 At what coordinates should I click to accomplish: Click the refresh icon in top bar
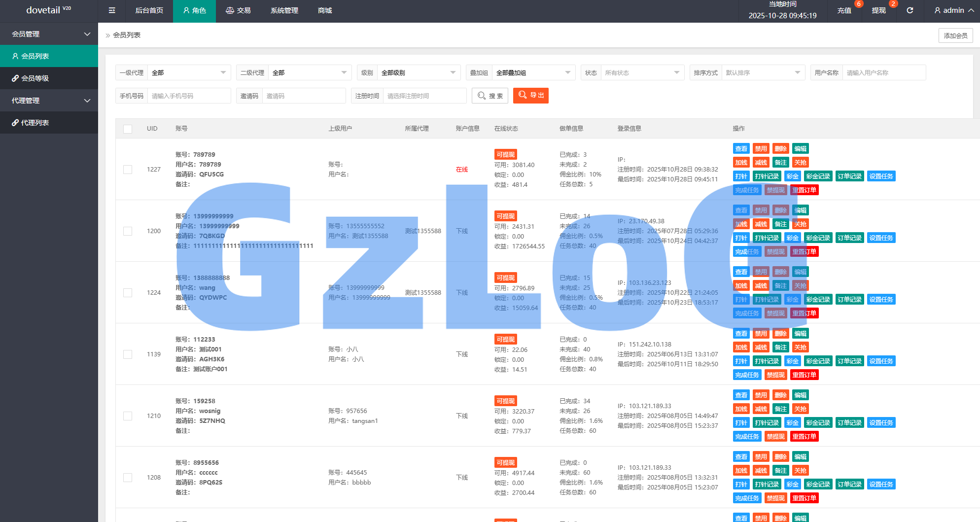[x=910, y=10]
